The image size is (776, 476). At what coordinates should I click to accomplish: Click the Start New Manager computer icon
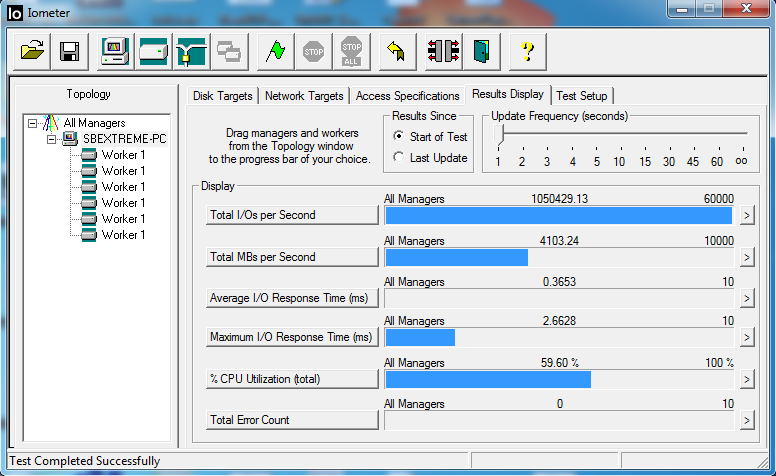click(115, 51)
